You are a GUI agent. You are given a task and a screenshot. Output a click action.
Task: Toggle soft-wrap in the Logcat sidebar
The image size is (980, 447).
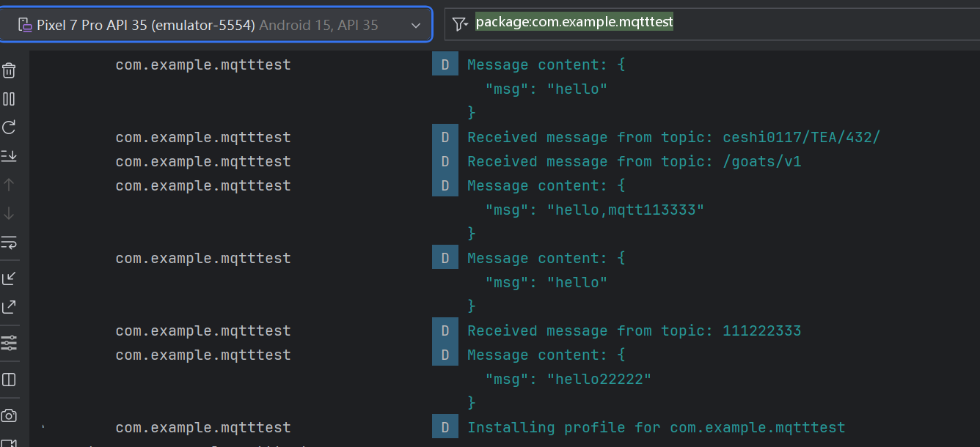(9, 242)
